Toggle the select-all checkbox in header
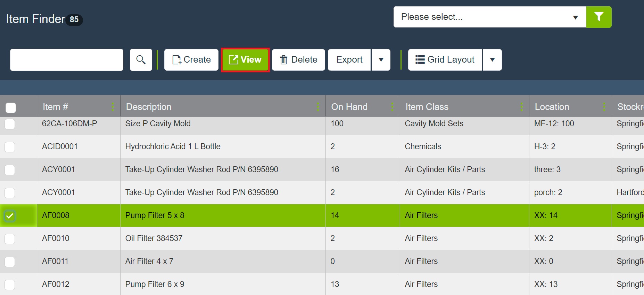This screenshot has width=644, height=295. tap(11, 108)
